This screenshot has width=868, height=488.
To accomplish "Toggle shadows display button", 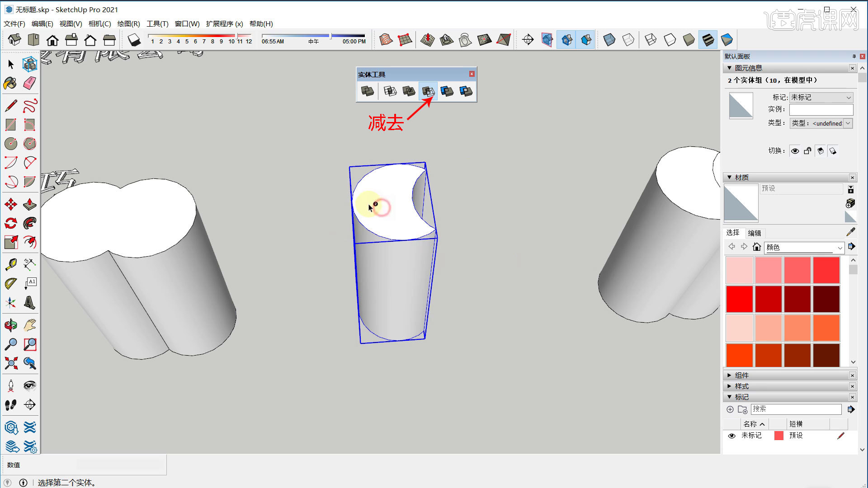I will 134,40.
